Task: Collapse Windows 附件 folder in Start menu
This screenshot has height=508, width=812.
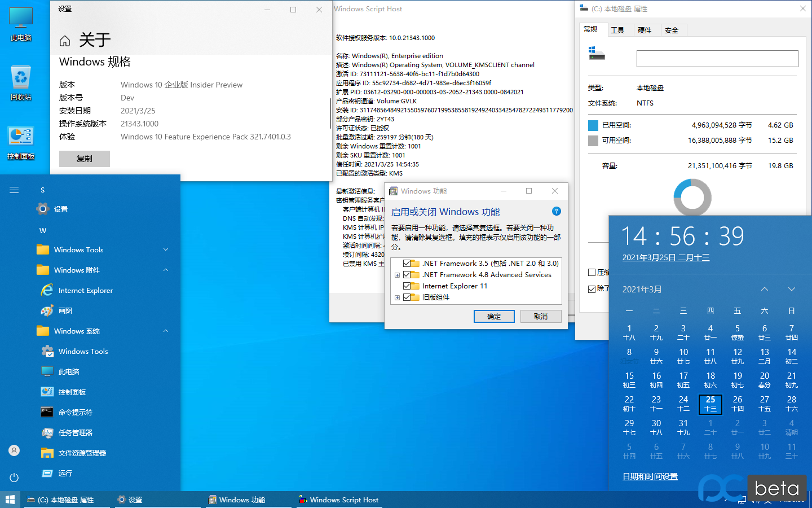Action: click(166, 270)
